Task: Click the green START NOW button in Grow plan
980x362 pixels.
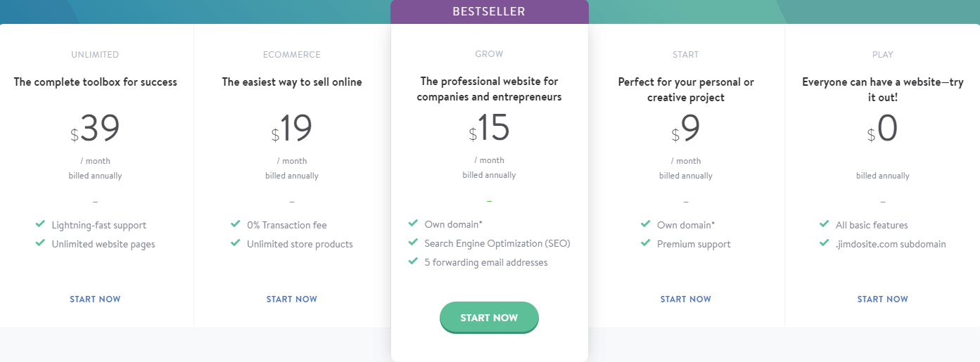Action: click(489, 318)
